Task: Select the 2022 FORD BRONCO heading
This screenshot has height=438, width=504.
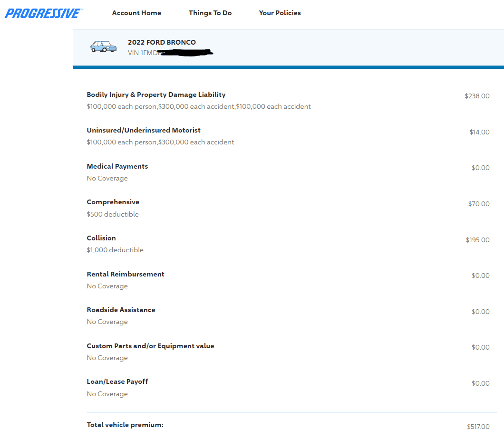Action: [162, 42]
